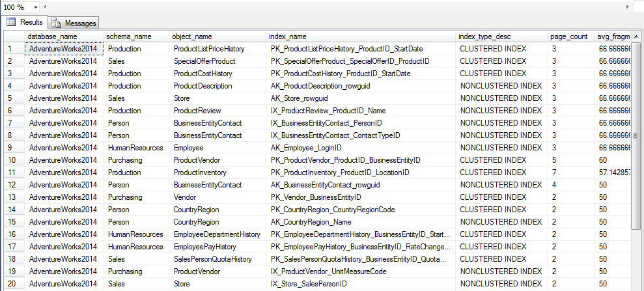Click NONCLUSTERED INDEX type cell in row 15
This screenshot has width=644, height=291.
click(501, 221)
